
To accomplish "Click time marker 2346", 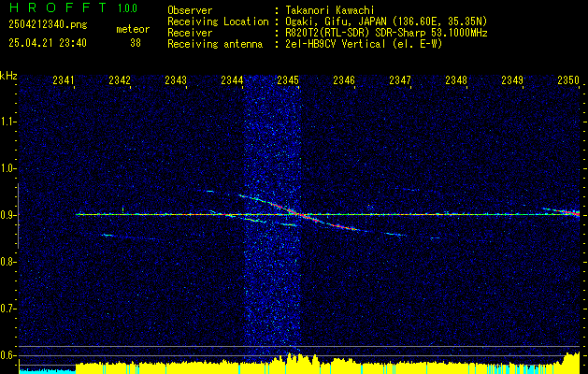I will point(344,79).
